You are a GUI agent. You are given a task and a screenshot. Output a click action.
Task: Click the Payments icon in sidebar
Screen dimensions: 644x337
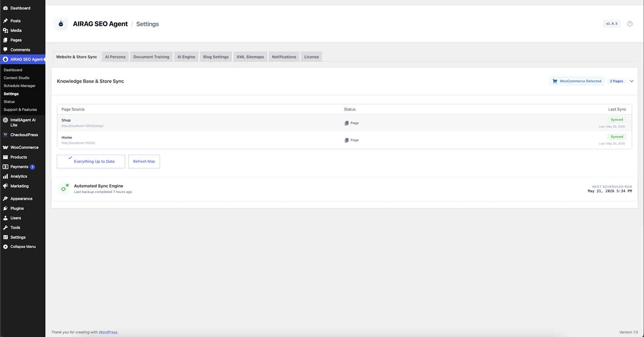[6, 167]
